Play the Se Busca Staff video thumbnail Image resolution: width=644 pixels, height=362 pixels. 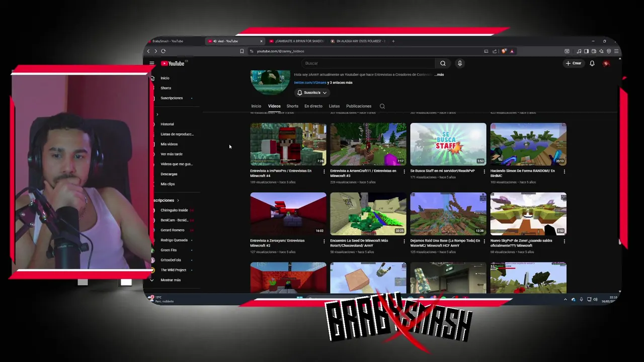coord(448,144)
